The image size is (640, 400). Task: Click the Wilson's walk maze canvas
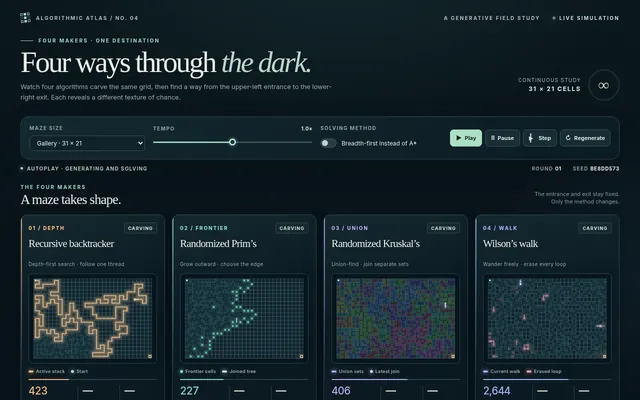tap(547, 318)
